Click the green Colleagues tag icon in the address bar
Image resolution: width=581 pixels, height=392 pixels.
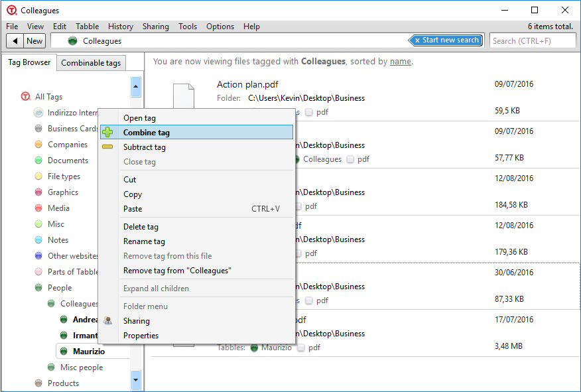click(x=73, y=40)
